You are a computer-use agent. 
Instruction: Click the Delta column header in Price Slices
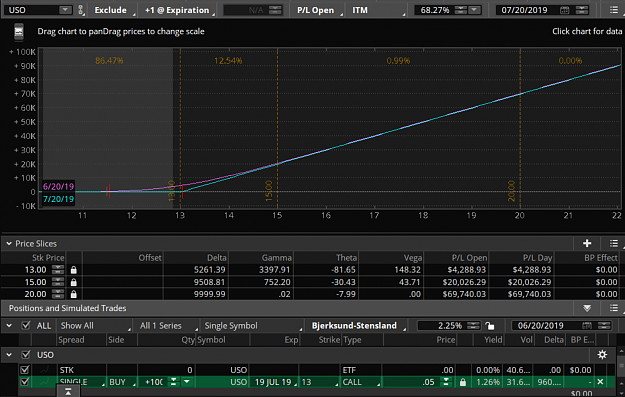(216, 258)
